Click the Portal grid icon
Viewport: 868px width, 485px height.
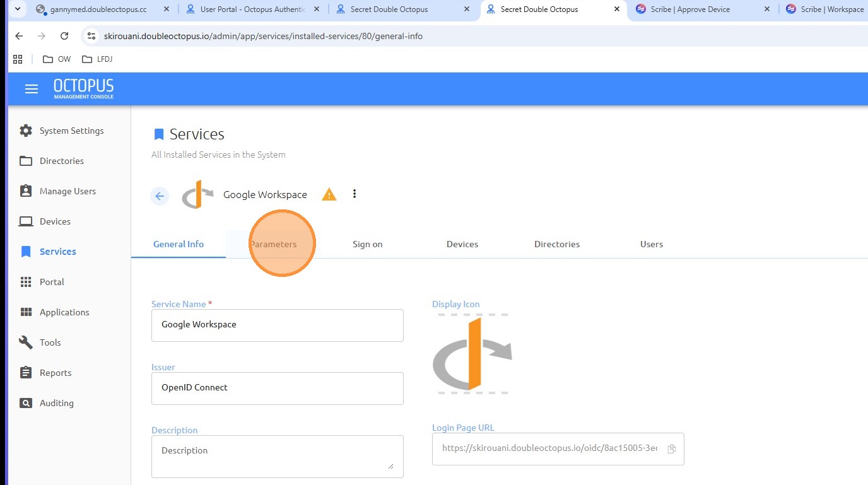point(26,282)
